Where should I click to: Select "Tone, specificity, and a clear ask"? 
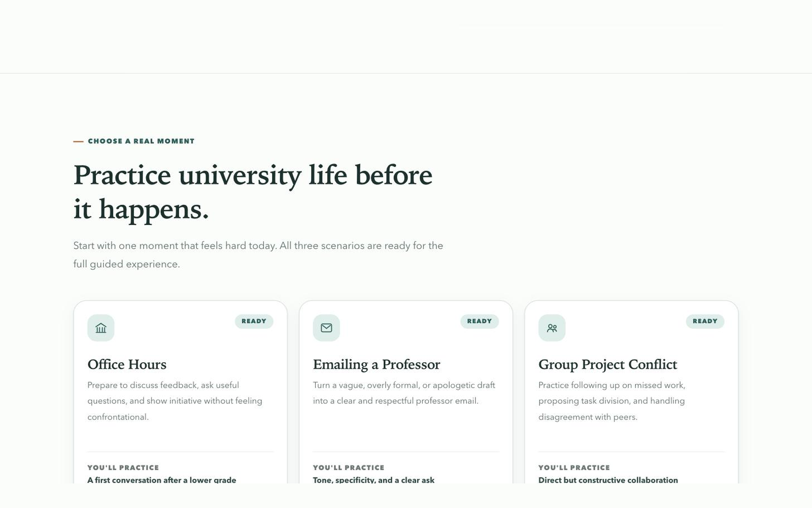pos(374,480)
